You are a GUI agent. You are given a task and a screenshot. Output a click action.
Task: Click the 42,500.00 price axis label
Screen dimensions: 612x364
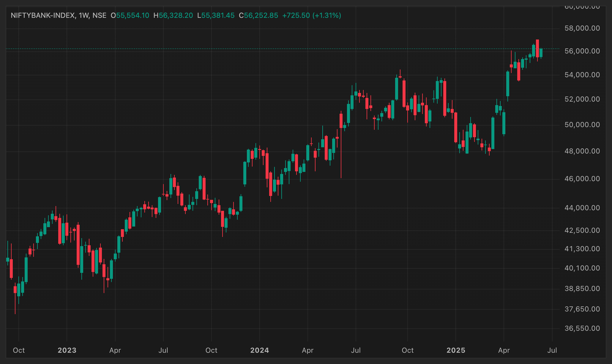582,230
